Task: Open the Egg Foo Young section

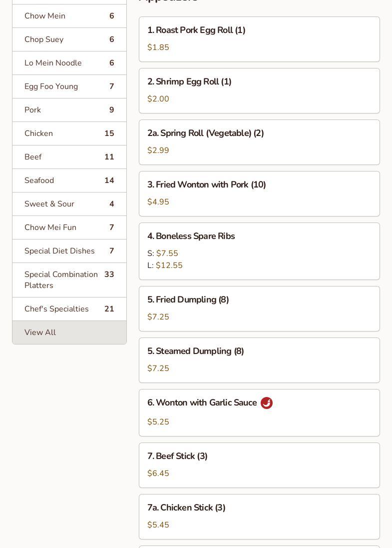Action: 69,86
